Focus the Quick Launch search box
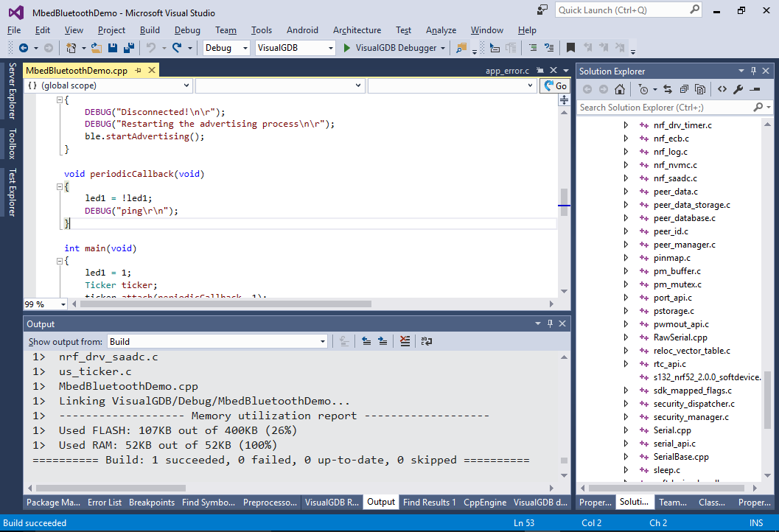The height and width of the screenshot is (532, 779). [629, 10]
